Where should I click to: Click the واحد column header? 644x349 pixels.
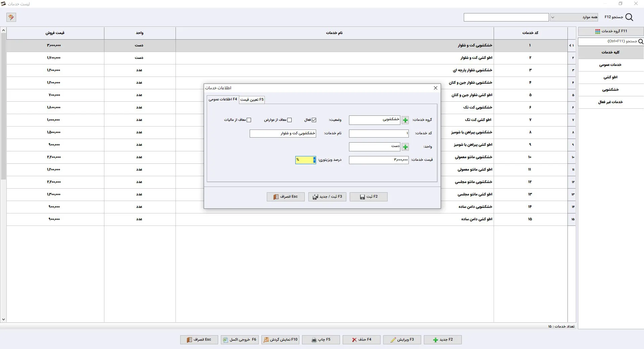[x=140, y=33]
